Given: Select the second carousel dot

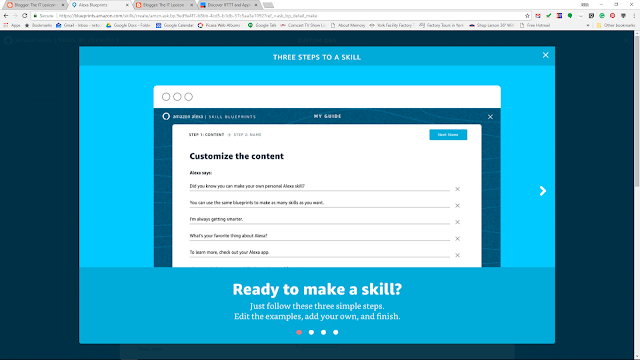Looking at the screenshot, I should click(311, 332).
